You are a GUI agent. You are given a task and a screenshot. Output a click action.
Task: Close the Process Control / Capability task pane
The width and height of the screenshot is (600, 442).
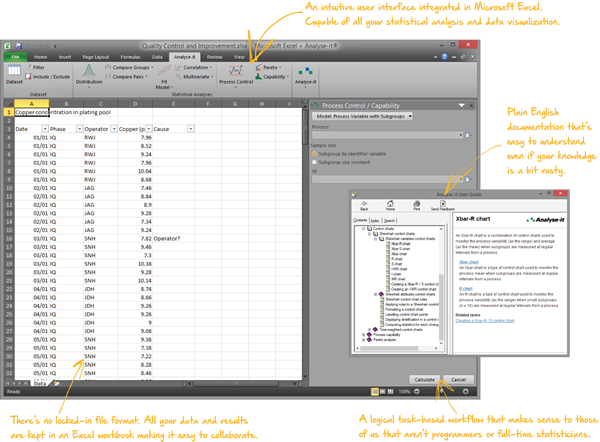471,105
